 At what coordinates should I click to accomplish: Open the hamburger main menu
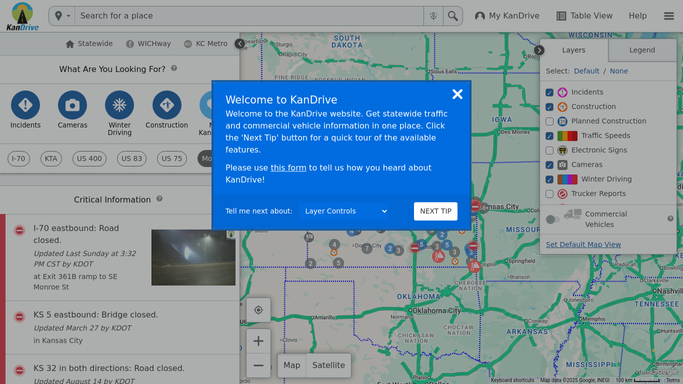[669, 16]
